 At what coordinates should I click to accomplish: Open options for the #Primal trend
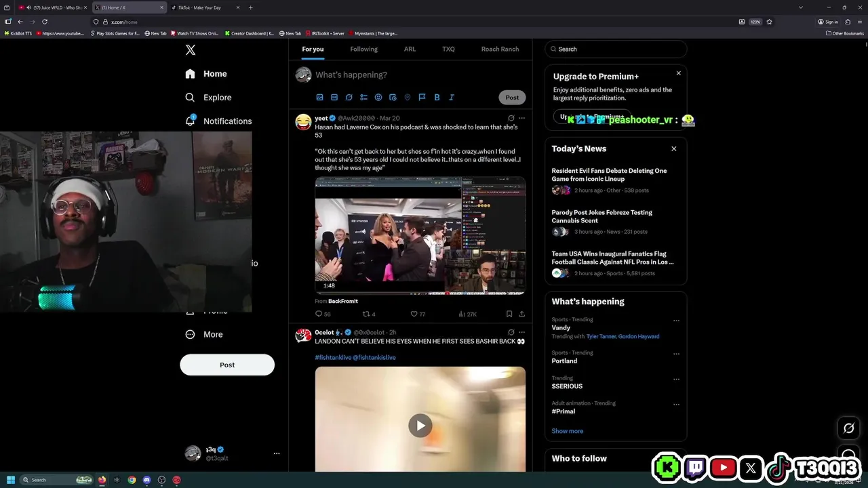coord(676,404)
